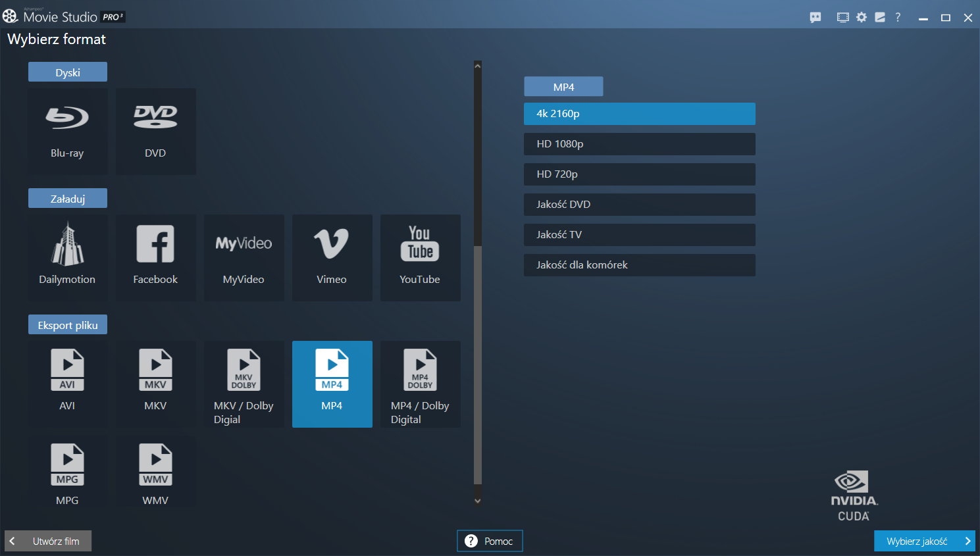Viewport: 980px width, 556px height.
Task: Pick Vimeo upload option
Action: click(x=332, y=258)
